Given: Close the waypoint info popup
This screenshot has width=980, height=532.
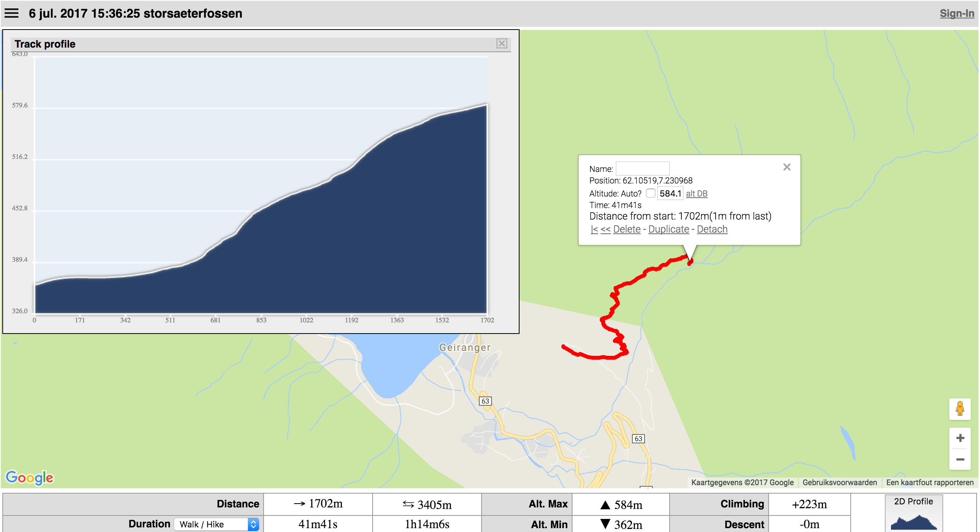Looking at the screenshot, I should point(787,167).
